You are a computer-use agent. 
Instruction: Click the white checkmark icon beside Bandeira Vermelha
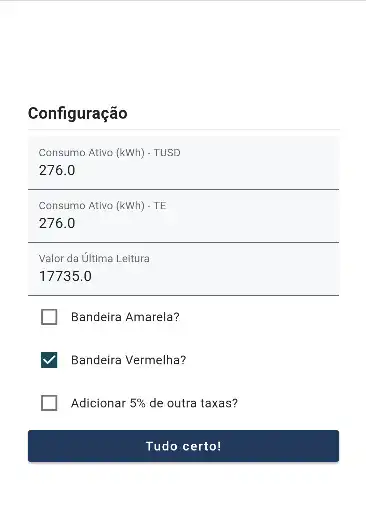(x=49, y=360)
